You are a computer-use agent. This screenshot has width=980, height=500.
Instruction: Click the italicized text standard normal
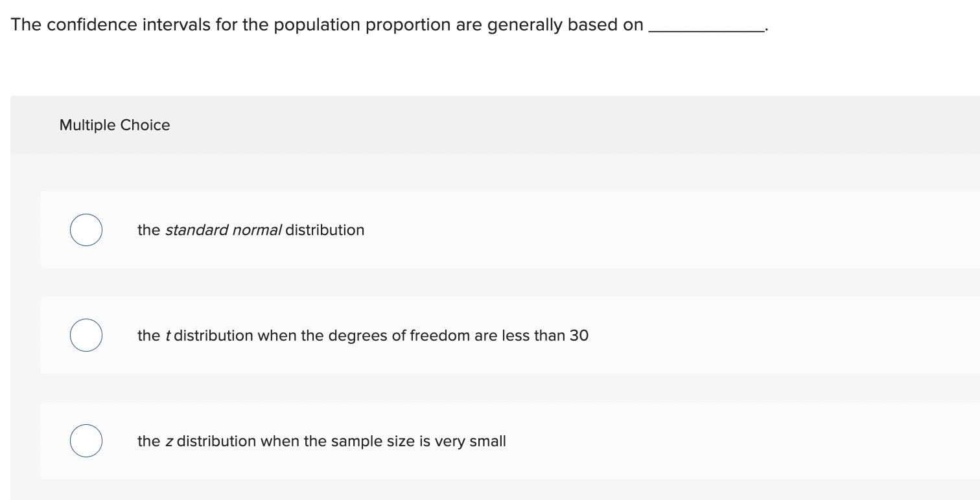[223, 230]
